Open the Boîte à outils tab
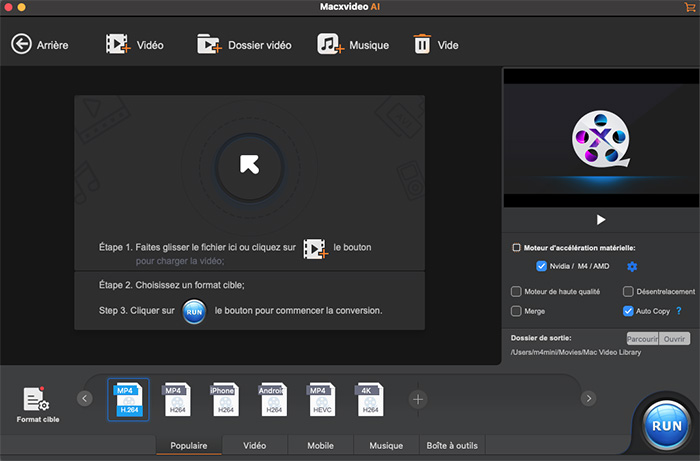 coord(452,445)
